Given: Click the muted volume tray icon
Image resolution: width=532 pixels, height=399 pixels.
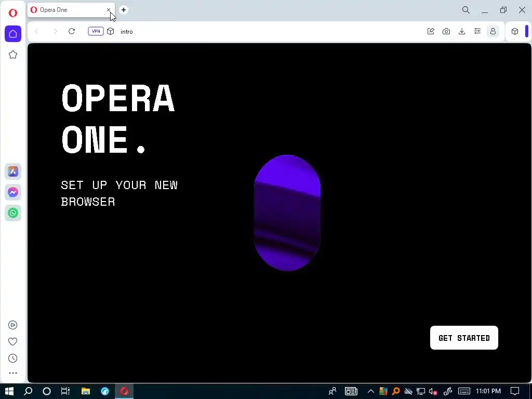Looking at the screenshot, I should click(433, 391).
